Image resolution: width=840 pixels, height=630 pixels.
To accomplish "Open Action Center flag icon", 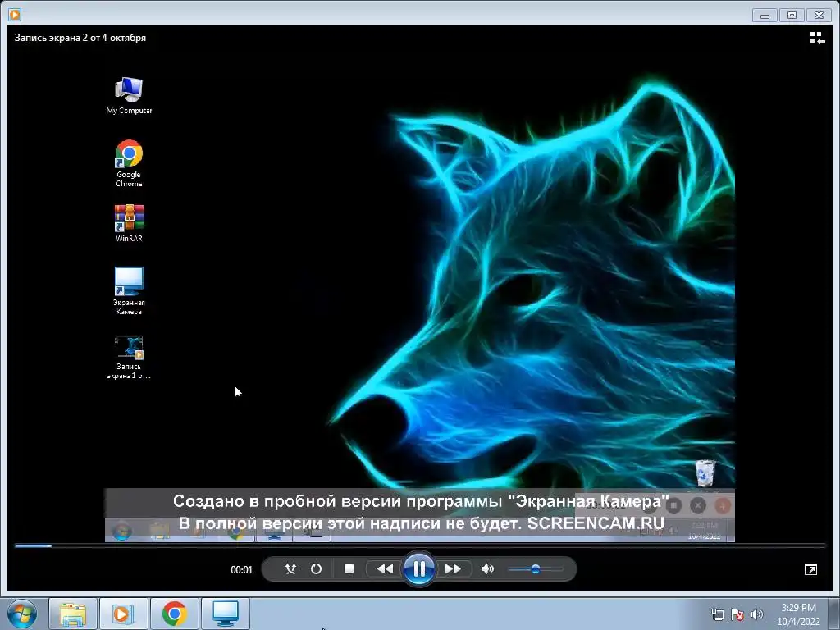I will (737, 615).
